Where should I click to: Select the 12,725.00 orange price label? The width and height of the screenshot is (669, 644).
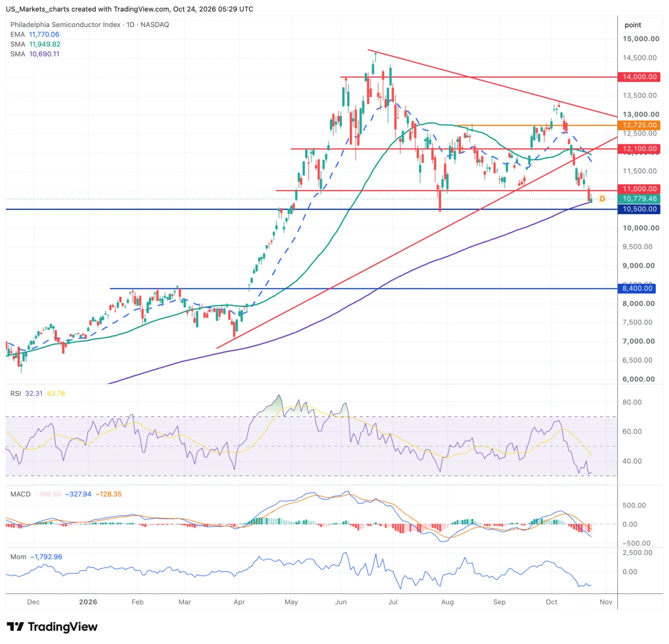[x=639, y=125]
